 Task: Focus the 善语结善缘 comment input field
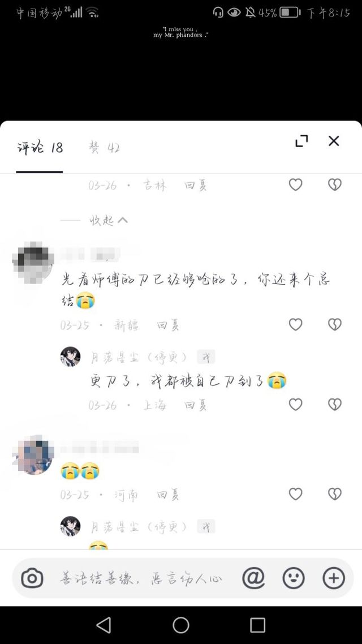[x=141, y=579]
